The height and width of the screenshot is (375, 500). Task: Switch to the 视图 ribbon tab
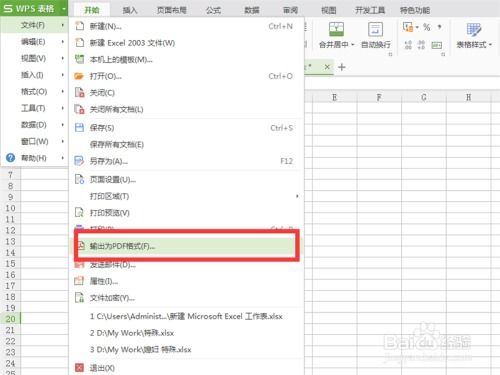[x=329, y=10]
